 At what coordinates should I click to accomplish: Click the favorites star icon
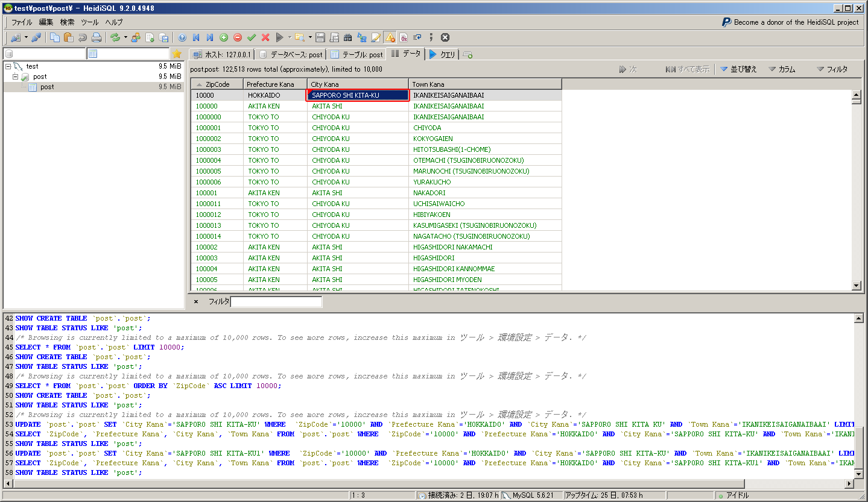177,54
